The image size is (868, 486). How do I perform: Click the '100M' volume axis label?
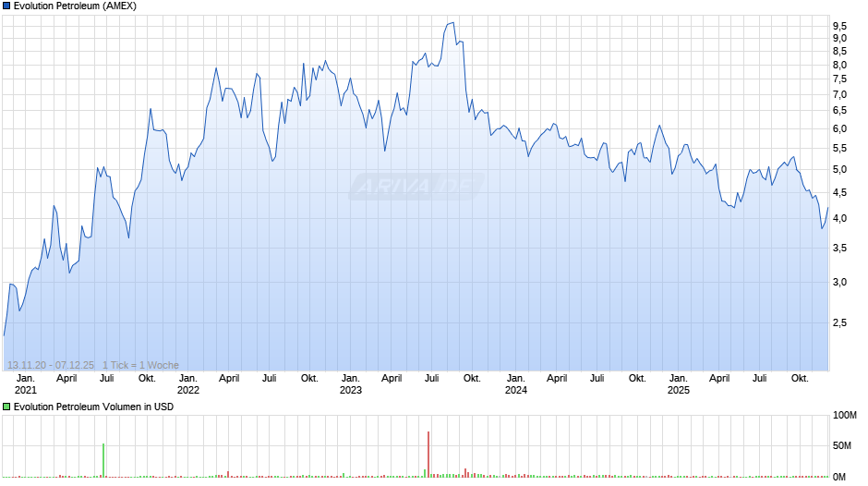(845, 416)
